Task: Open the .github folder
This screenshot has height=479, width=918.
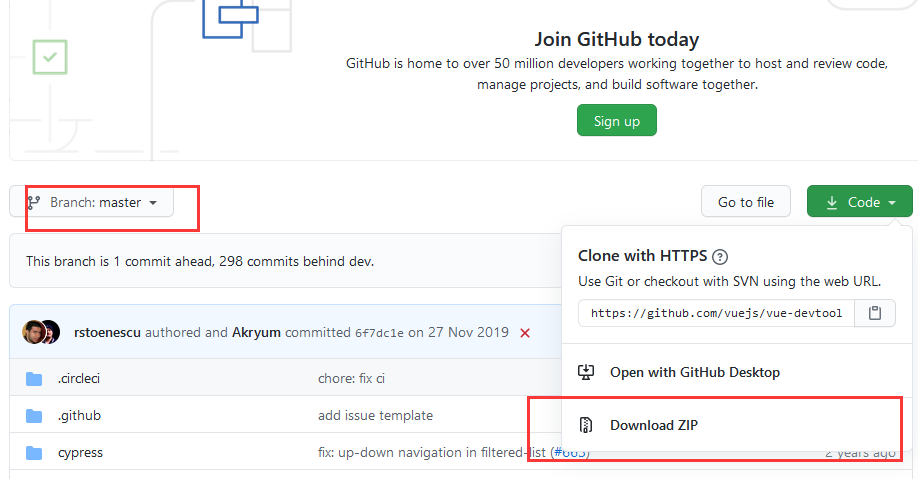Action: pos(79,415)
